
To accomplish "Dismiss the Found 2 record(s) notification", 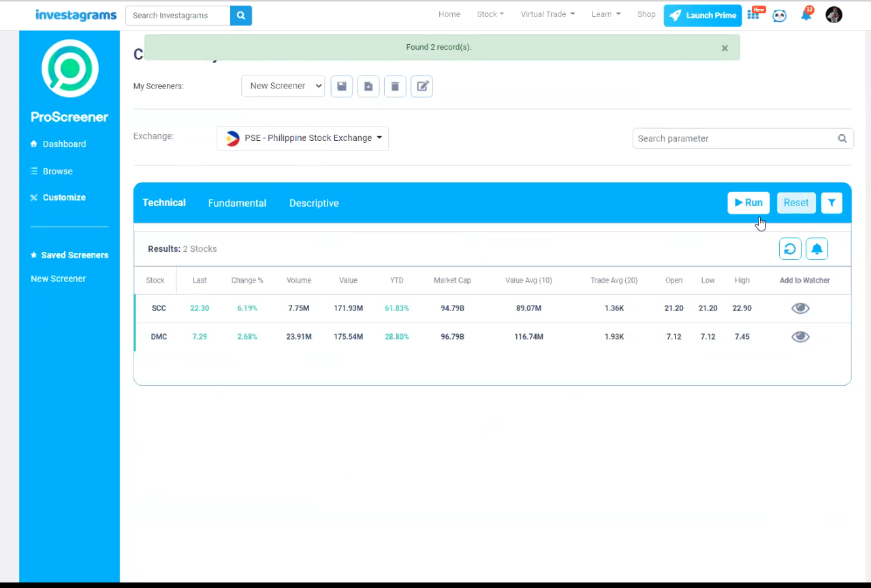I will (x=725, y=48).
